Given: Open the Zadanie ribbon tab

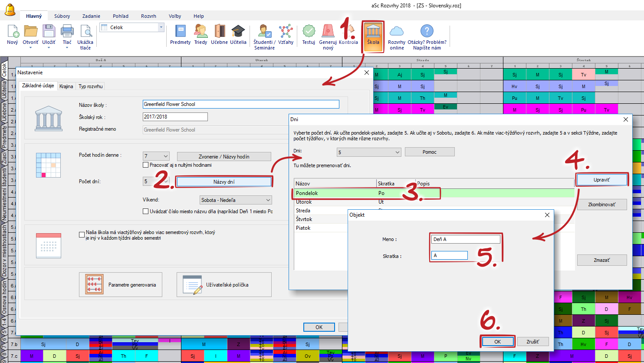Looking at the screenshot, I should coord(92,16).
